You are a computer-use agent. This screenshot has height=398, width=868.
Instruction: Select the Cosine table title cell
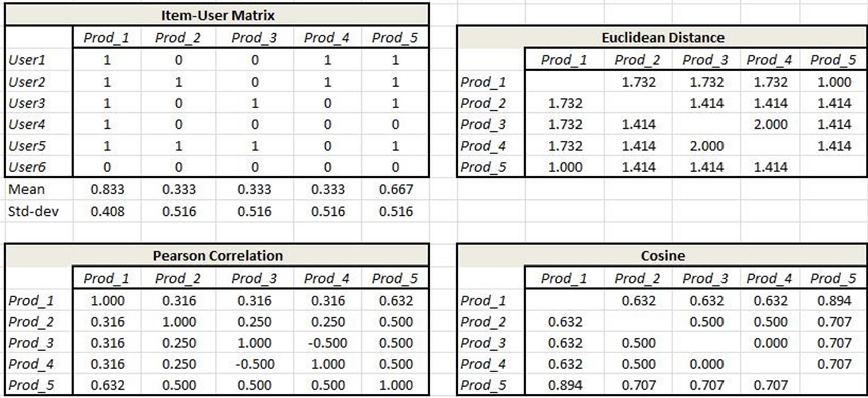click(x=662, y=256)
